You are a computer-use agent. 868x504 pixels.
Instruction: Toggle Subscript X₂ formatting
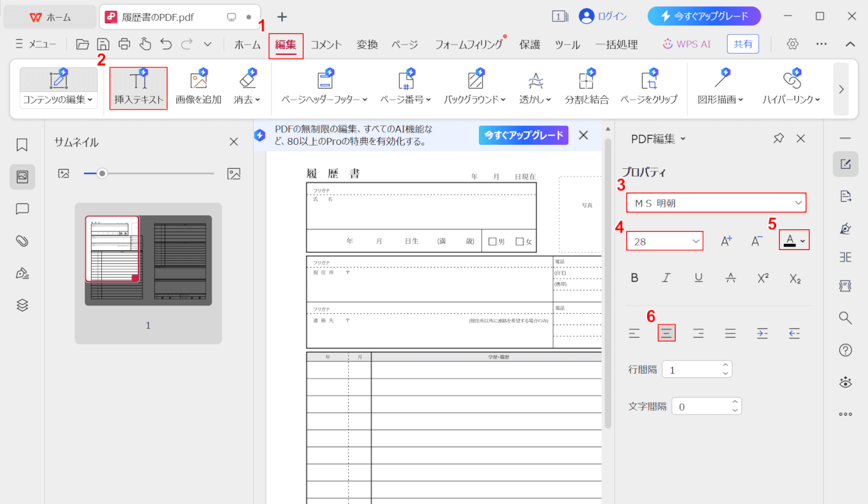tap(795, 278)
